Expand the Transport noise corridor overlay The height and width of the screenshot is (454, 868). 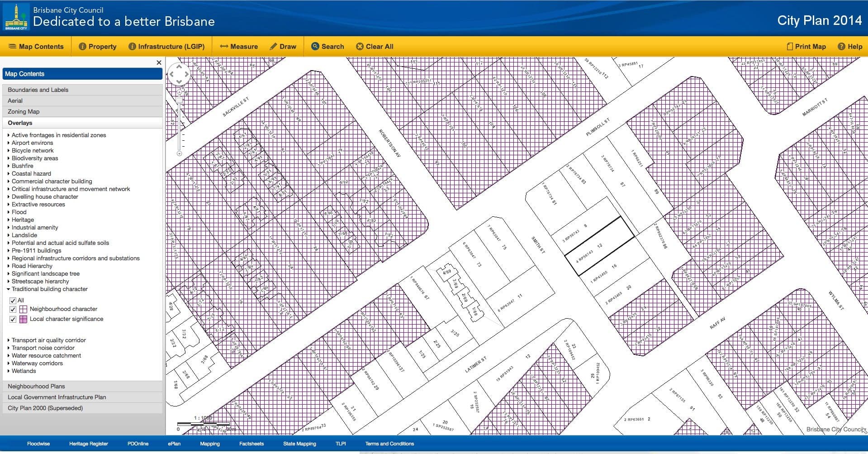[9, 348]
